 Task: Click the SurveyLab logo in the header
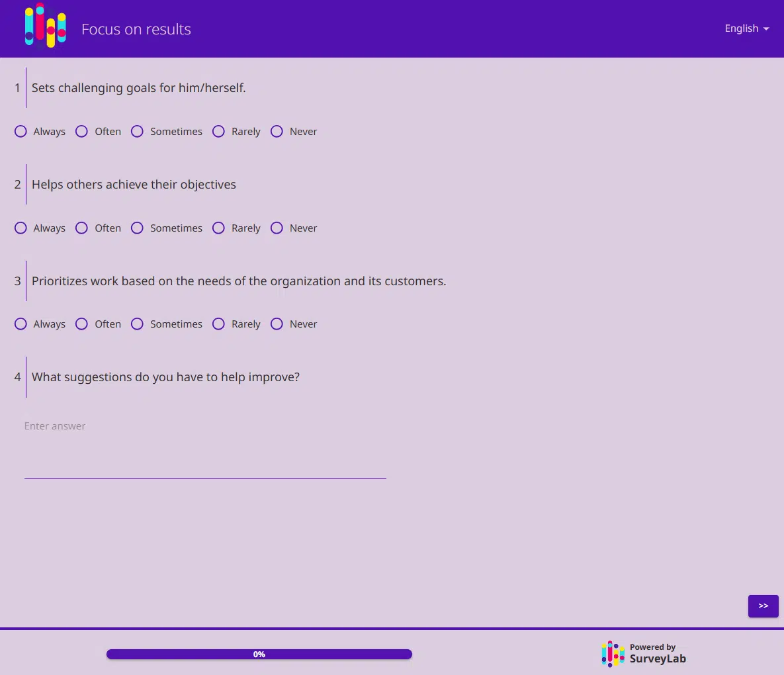pos(46,26)
